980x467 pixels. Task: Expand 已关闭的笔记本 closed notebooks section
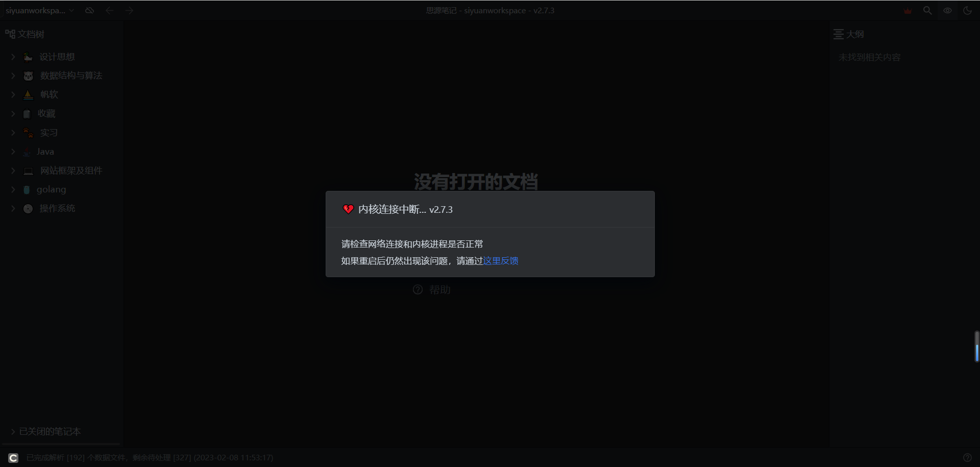[x=13, y=431]
